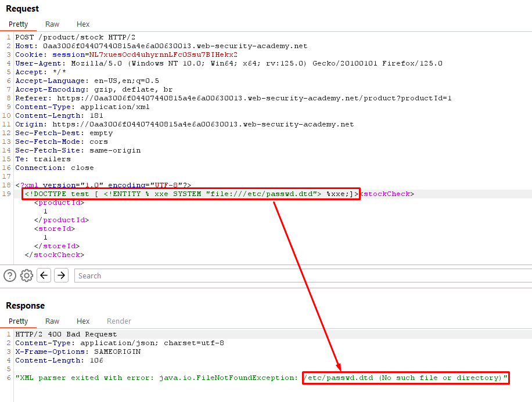
Task: Click the 'POST /product/stock HTTP/2' request line
Action: tap(76, 37)
